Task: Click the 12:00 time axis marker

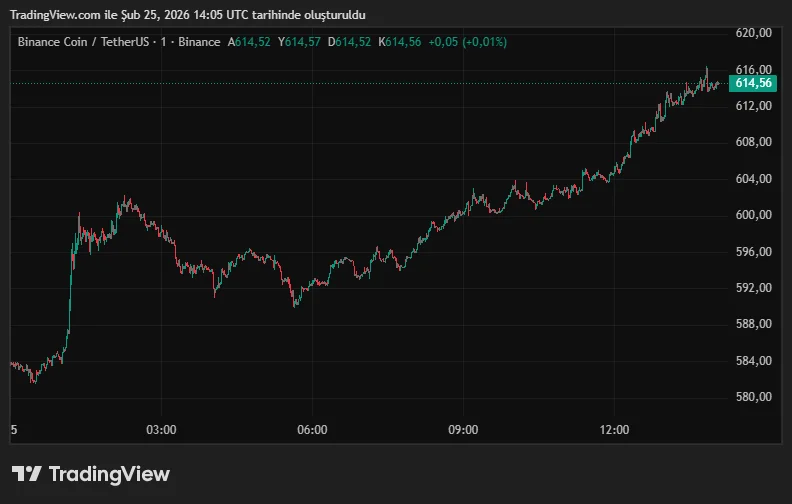Action: (614, 430)
